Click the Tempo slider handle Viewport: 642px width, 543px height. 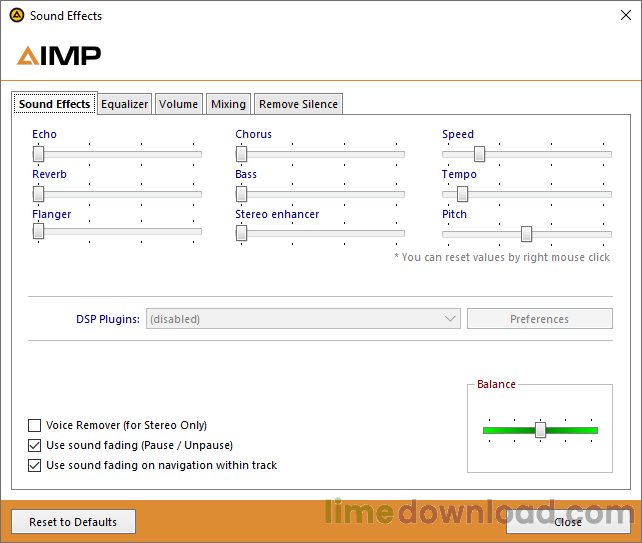coord(463,194)
